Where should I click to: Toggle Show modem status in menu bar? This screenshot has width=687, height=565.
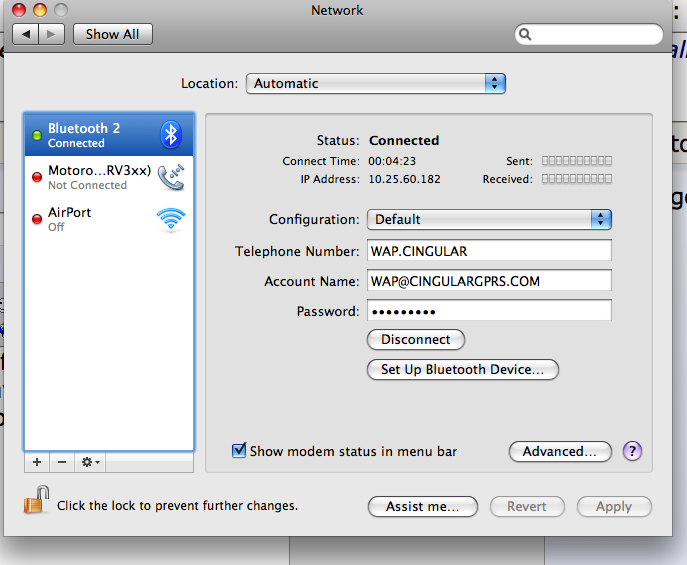tap(239, 451)
